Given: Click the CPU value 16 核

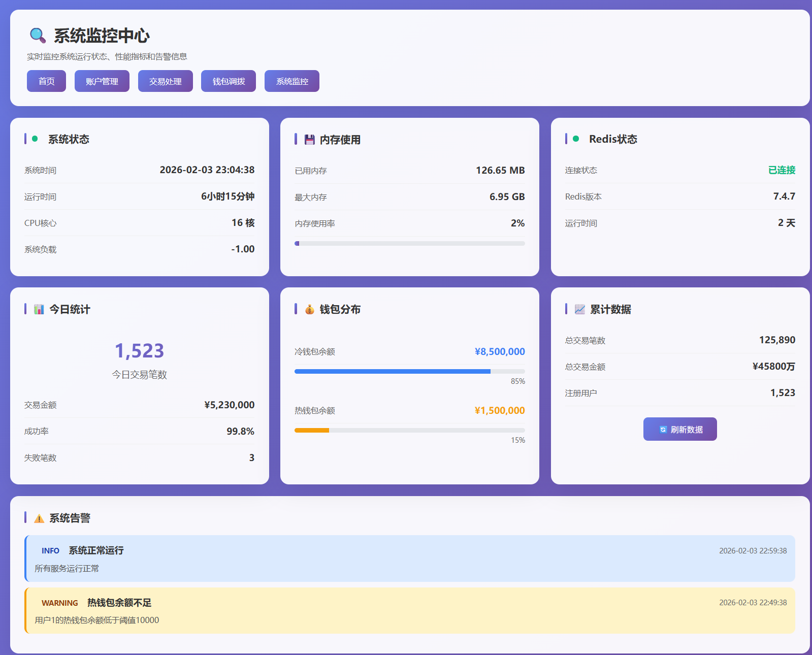Looking at the screenshot, I should coord(243,222).
